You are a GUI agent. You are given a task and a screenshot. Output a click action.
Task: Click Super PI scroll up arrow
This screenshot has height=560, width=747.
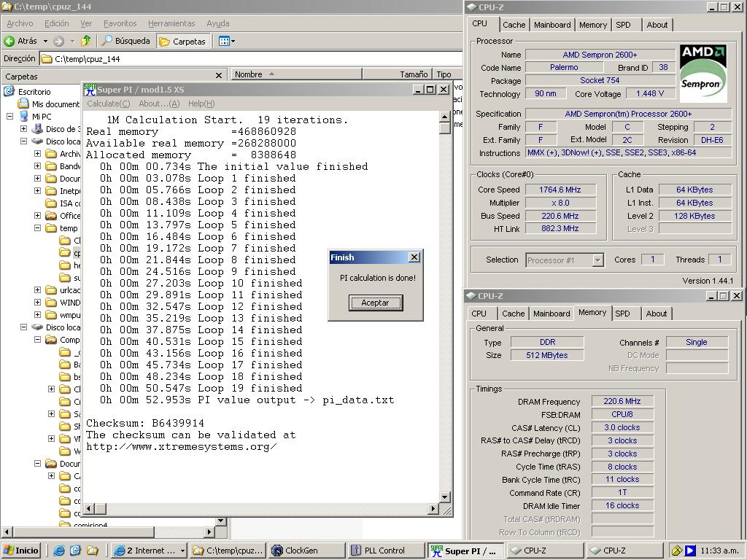(x=444, y=117)
